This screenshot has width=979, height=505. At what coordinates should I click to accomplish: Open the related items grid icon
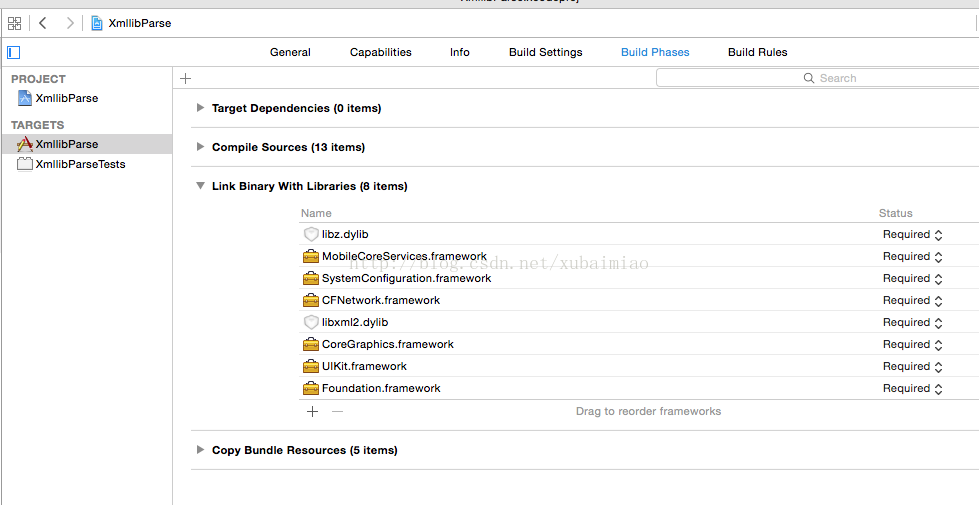[14, 23]
